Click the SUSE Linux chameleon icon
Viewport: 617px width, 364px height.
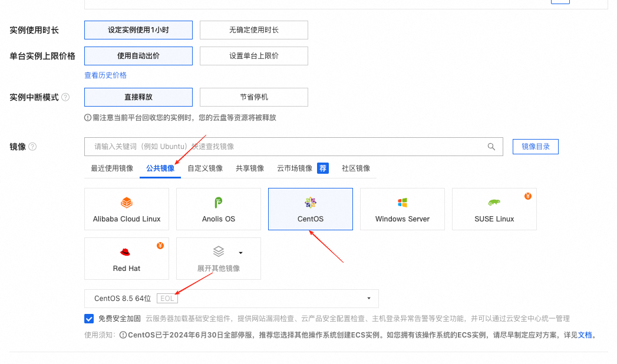coord(494,203)
